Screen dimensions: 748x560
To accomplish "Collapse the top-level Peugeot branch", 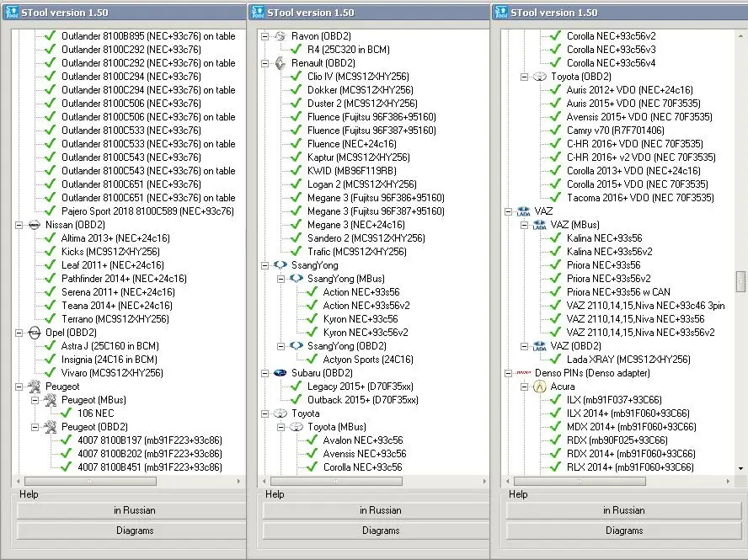I will pos(19,387).
